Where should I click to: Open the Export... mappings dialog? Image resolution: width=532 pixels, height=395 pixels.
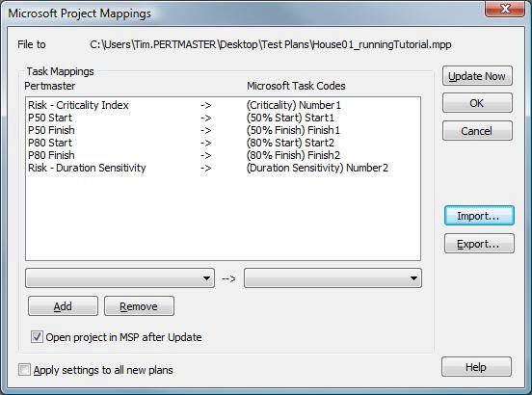point(479,244)
